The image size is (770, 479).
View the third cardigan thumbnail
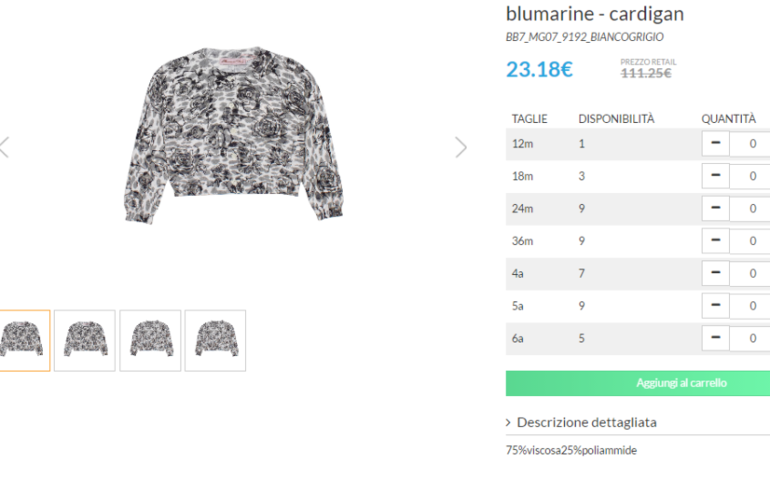(150, 341)
